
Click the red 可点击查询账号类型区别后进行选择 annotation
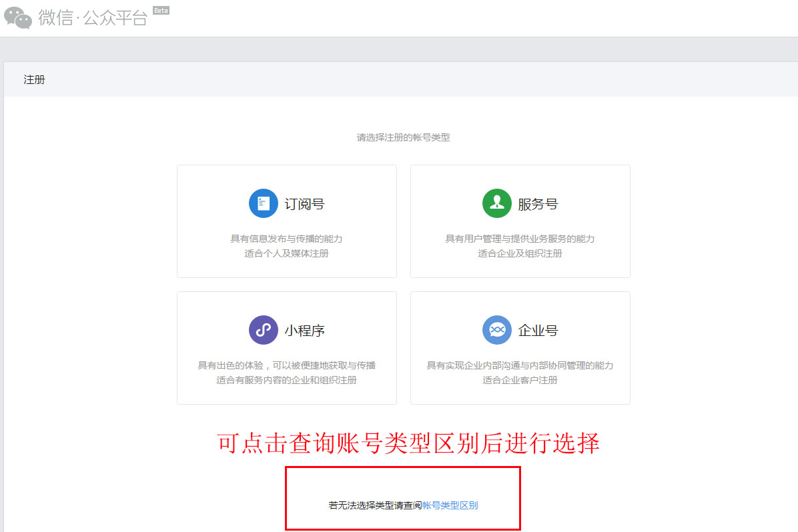click(x=408, y=443)
